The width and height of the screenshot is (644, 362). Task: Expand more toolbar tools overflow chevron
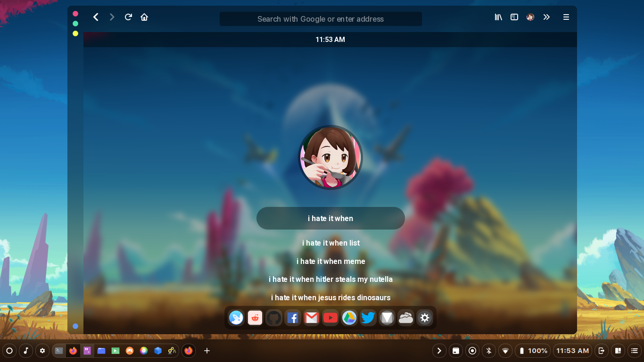(x=546, y=17)
